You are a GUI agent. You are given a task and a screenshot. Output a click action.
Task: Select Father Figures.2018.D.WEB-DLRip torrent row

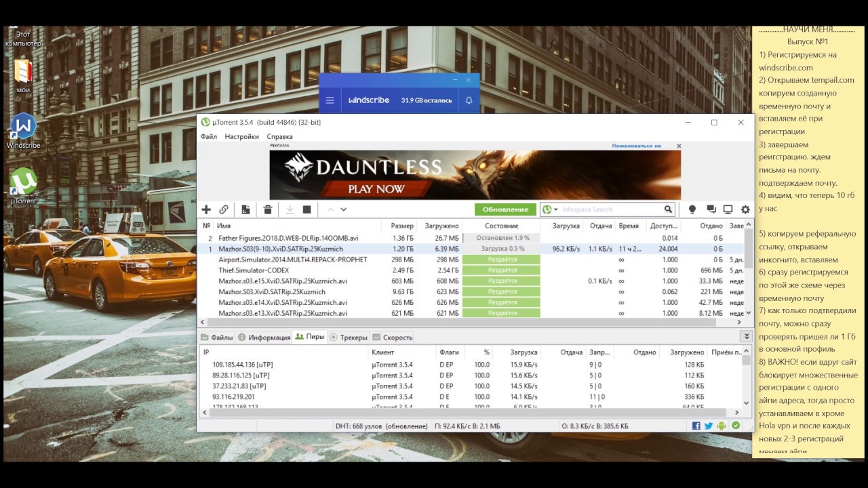[x=472, y=238]
